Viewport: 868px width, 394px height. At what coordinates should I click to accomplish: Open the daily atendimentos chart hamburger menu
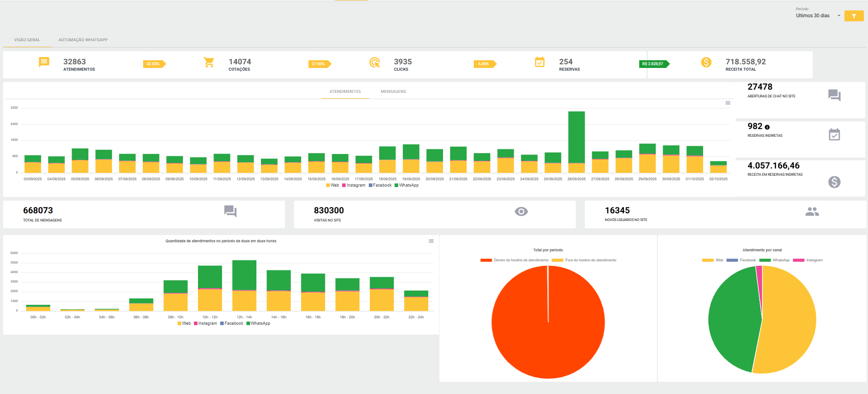coord(728,103)
